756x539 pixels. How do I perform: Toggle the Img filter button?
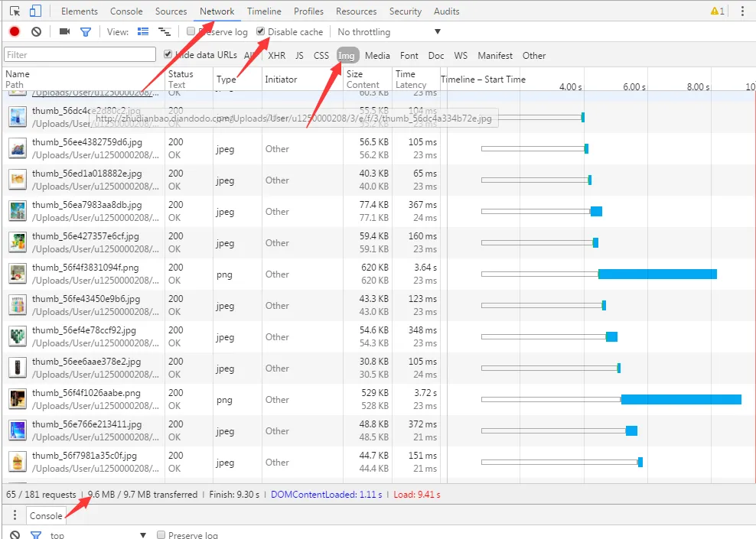tap(347, 56)
